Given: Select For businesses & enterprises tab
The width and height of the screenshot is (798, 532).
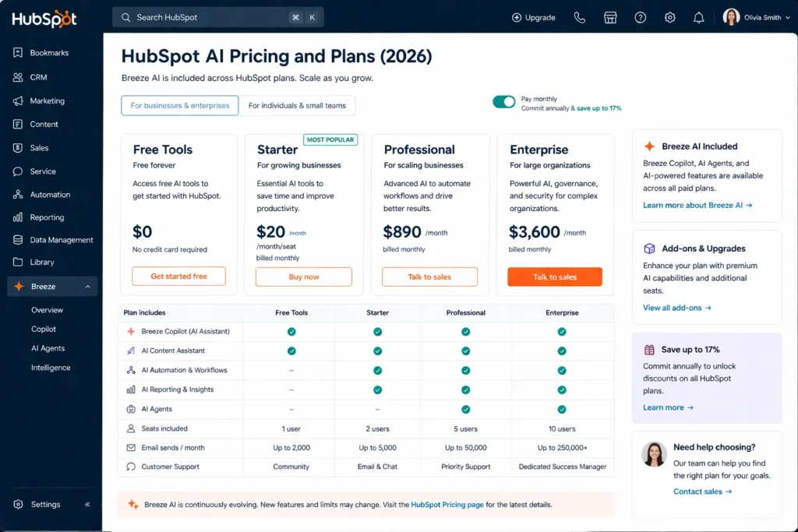Looking at the screenshot, I should [x=180, y=106].
